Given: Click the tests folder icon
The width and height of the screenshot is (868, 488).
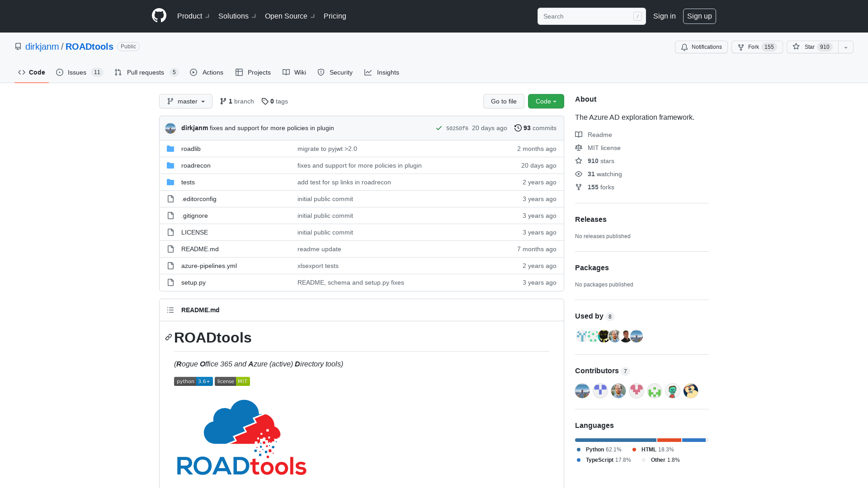Looking at the screenshot, I should 170,182.
